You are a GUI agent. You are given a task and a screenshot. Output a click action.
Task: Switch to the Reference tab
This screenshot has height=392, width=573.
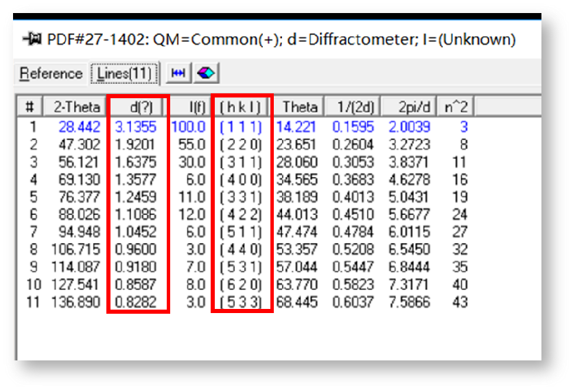pos(51,73)
